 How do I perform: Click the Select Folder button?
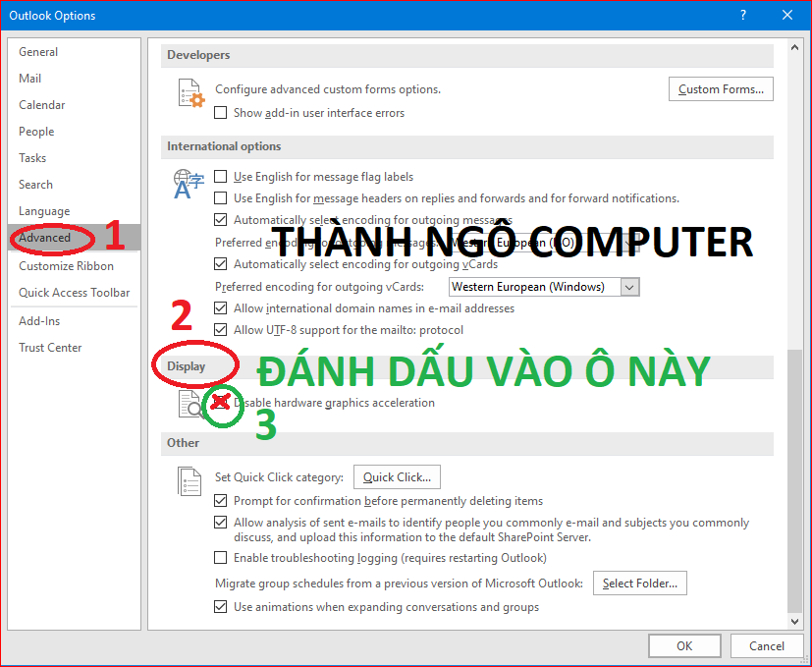pyautogui.click(x=639, y=584)
